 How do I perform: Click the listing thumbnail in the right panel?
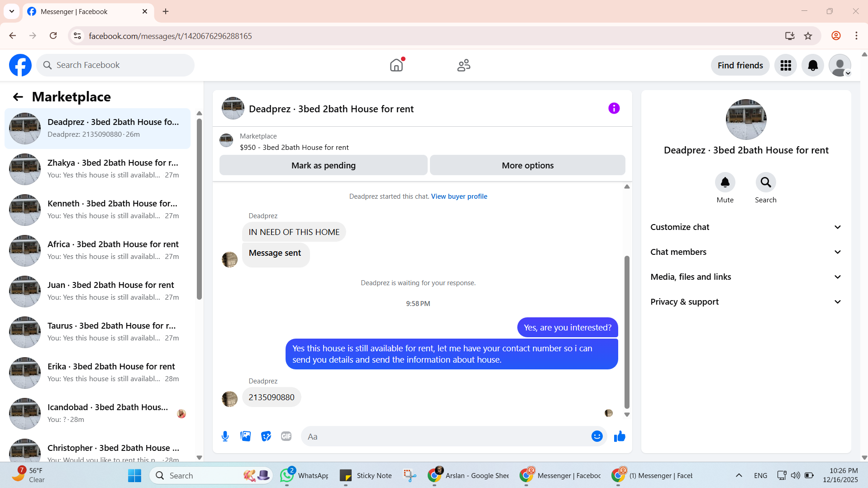click(x=746, y=120)
